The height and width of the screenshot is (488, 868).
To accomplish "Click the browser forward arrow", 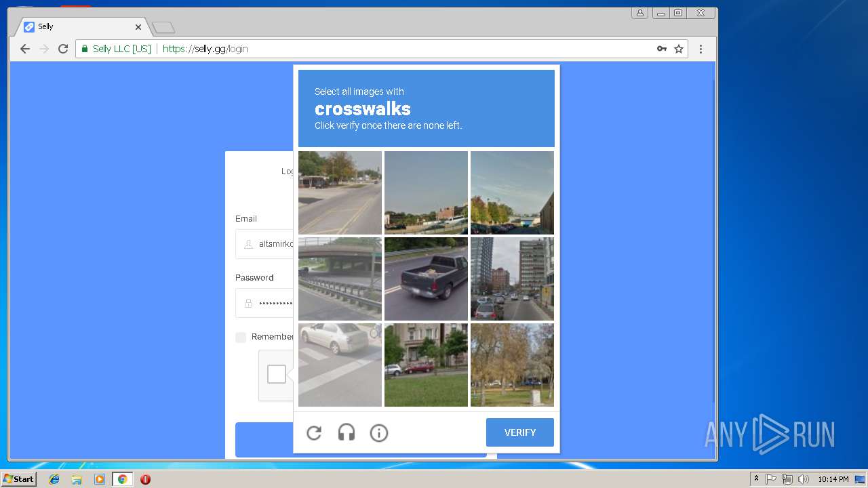I will click(x=44, y=49).
